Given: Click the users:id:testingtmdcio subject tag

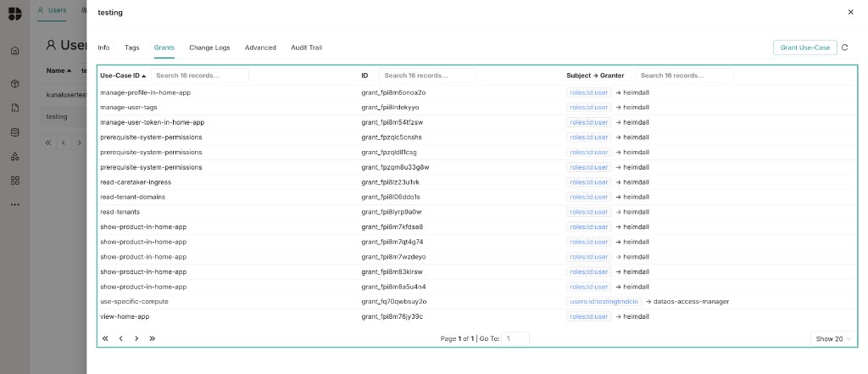Looking at the screenshot, I should tap(604, 301).
